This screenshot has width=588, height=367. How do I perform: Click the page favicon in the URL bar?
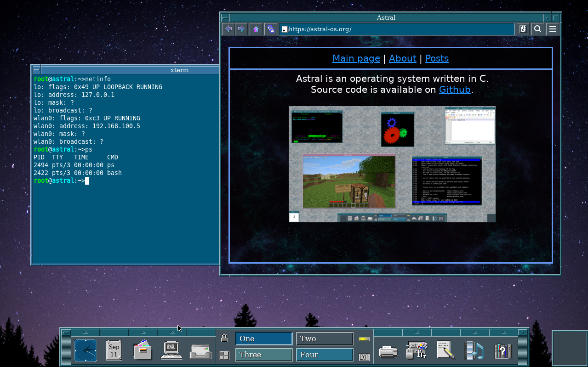pyautogui.click(x=285, y=30)
